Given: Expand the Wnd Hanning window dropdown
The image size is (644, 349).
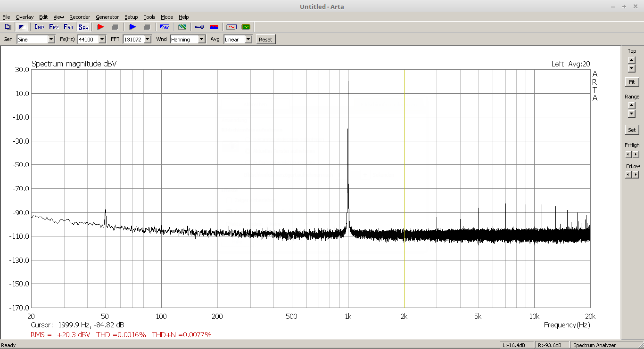Looking at the screenshot, I should coord(202,40).
